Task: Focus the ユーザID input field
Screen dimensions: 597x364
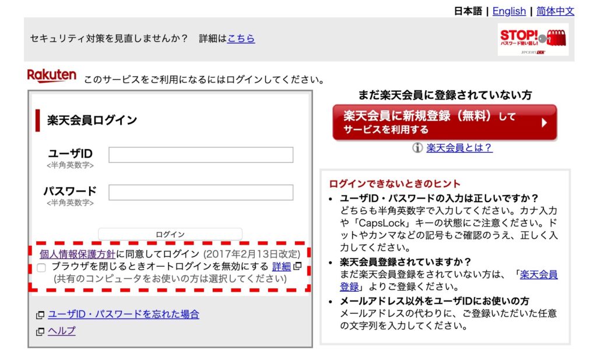Action: pyautogui.click(x=201, y=155)
